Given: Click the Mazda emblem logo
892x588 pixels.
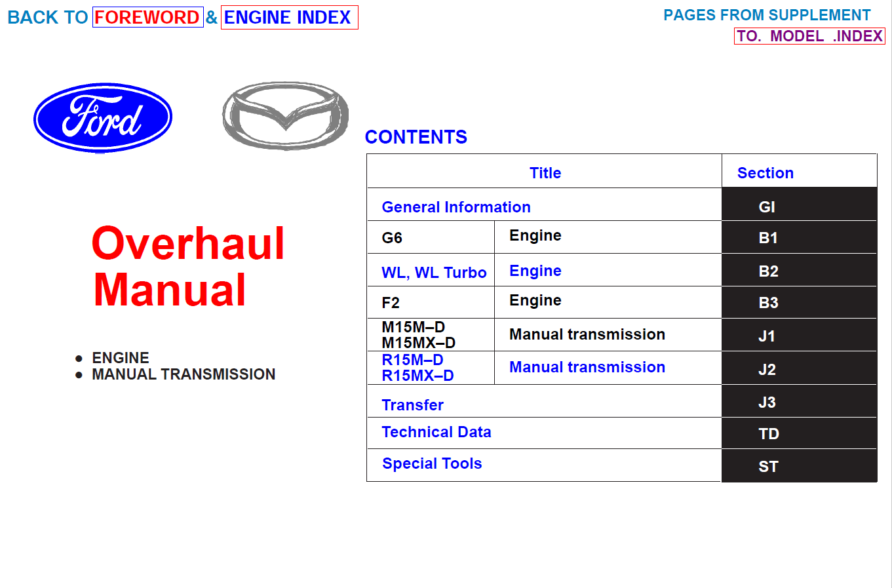Looking at the screenshot, I should coord(285,116).
